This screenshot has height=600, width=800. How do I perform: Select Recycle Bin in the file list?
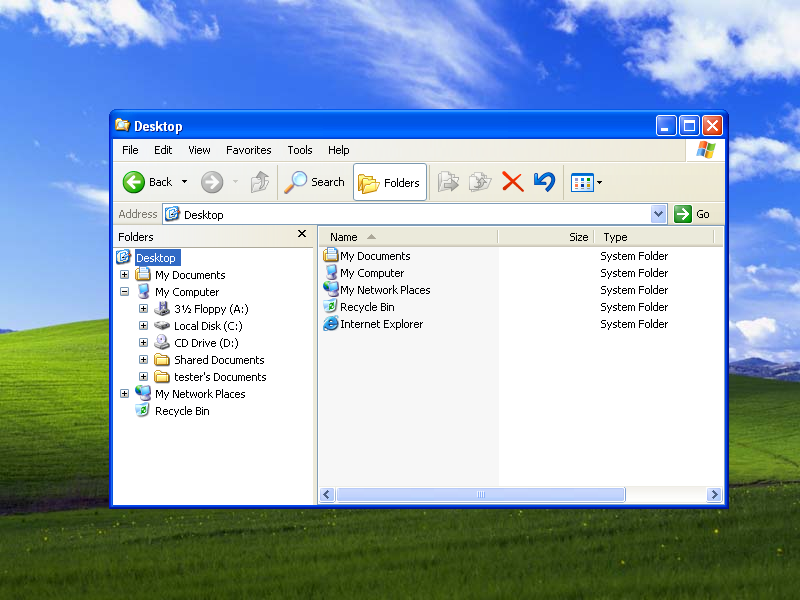coord(366,307)
